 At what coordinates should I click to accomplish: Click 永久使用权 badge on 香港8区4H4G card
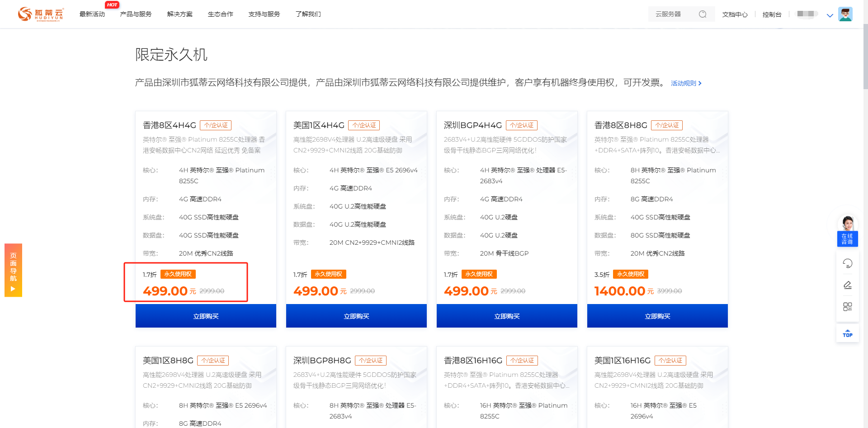coord(178,274)
